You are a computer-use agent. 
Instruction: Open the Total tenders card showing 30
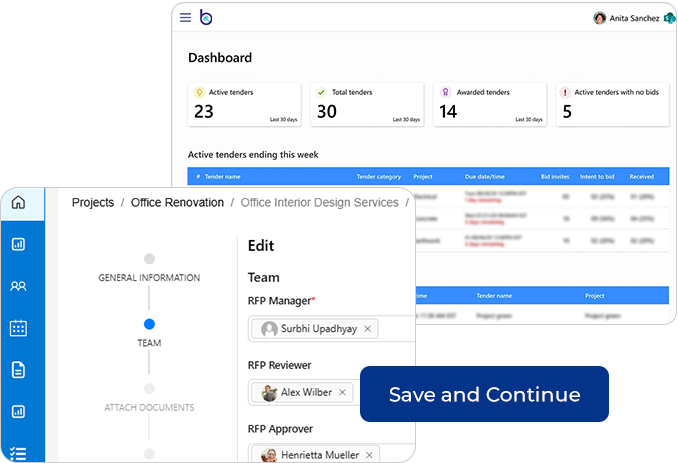pyautogui.click(x=367, y=105)
